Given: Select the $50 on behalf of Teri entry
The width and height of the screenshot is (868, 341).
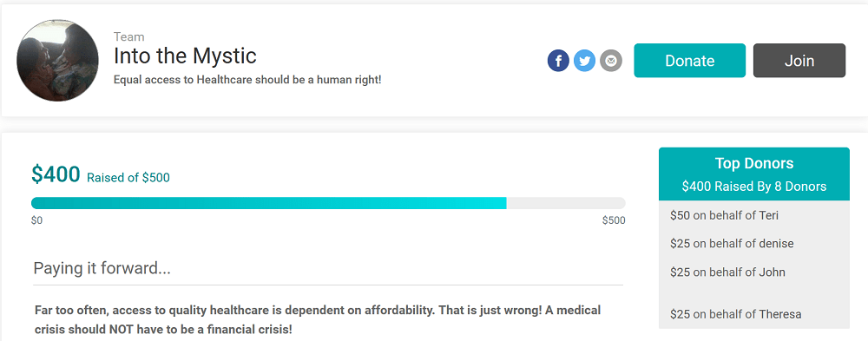Looking at the screenshot, I should coord(724,215).
